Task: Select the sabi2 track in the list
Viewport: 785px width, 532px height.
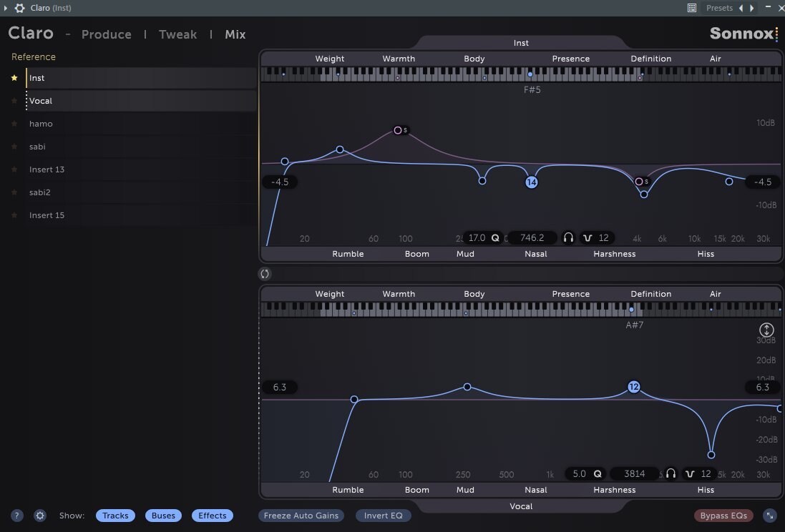Action: tap(141, 192)
